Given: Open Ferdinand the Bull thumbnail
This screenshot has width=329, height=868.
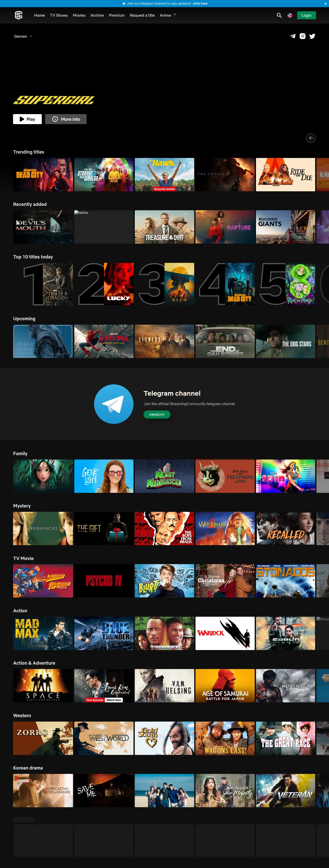Looking at the screenshot, I should (225, 476).
